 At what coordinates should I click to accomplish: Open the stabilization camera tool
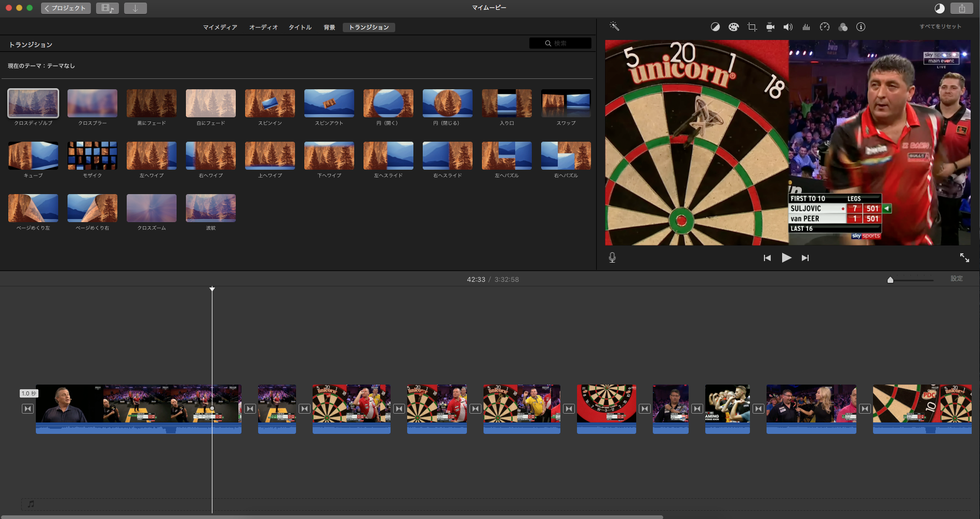(770, 27)
